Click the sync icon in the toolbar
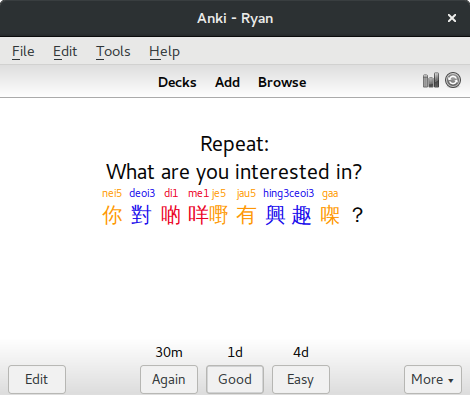The width and height of the screenshot is (470, 395). click(453, 80)
